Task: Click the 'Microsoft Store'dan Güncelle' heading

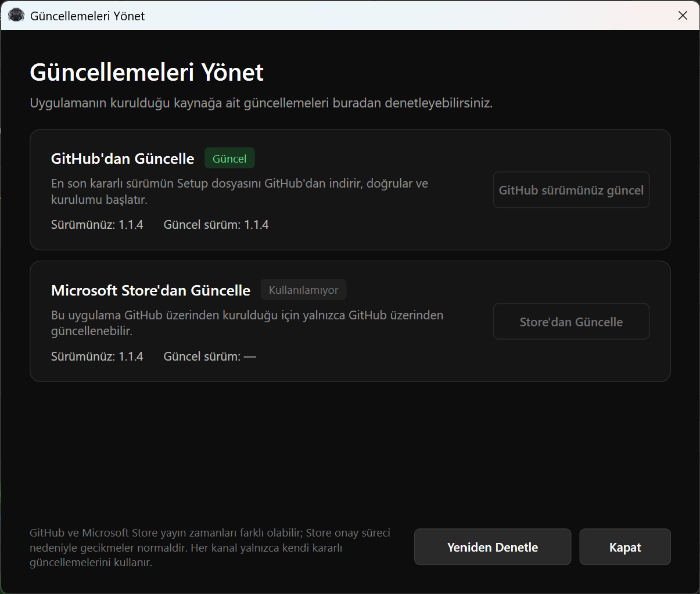Action: pos(151,290)
